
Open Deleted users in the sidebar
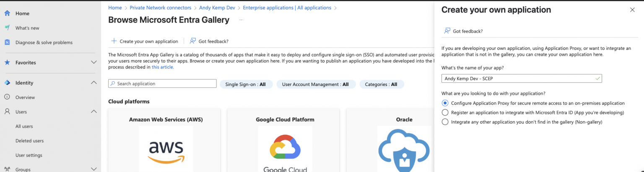tap(29, 141)
